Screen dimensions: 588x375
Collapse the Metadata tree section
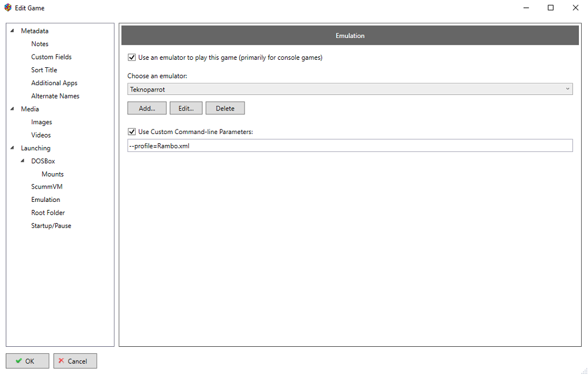pos(13,30)
